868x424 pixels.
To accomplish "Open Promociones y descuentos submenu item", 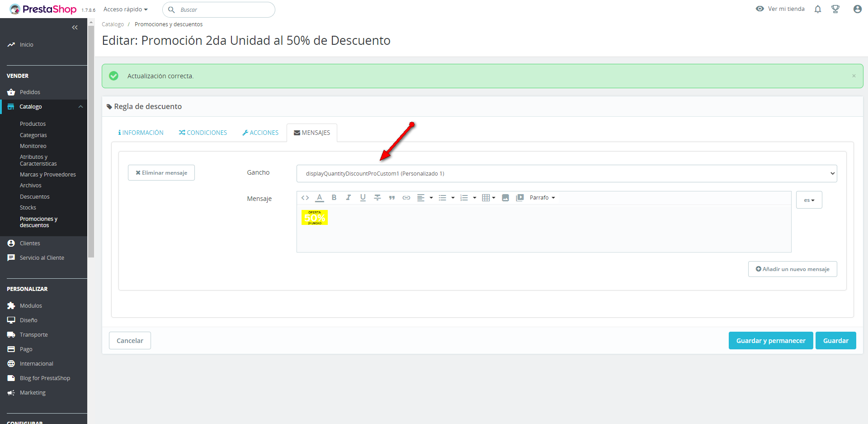I will pyautogui.click(x=38, y=222).
